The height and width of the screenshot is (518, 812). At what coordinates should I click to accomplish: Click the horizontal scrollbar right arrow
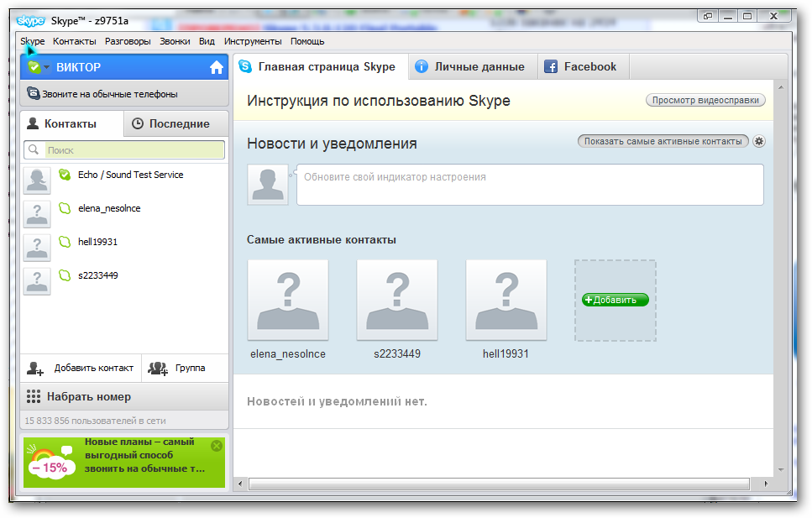(766, 484)
